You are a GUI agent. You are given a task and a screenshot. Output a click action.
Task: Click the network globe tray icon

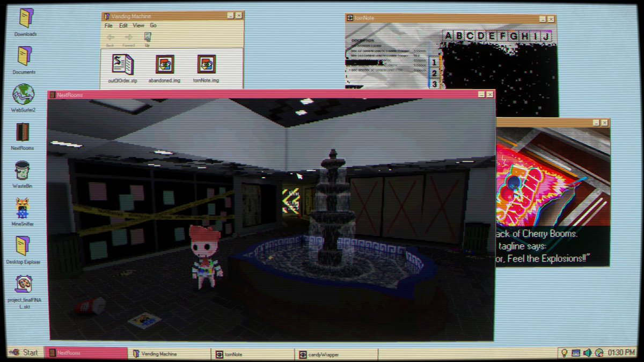[x=599, y=353]
